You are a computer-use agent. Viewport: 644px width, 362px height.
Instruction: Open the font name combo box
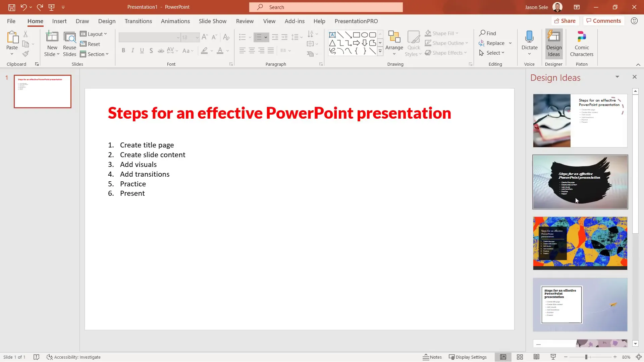(150, 37)
